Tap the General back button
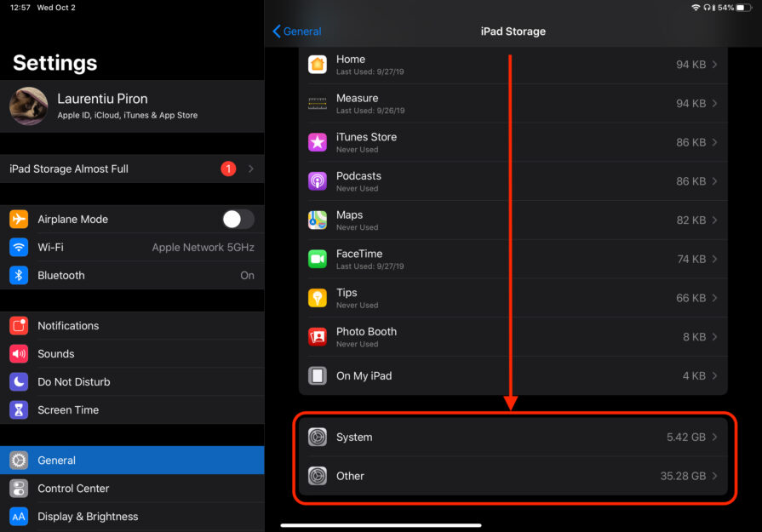Viewport: 762px width, 532px height. (295, 31)
